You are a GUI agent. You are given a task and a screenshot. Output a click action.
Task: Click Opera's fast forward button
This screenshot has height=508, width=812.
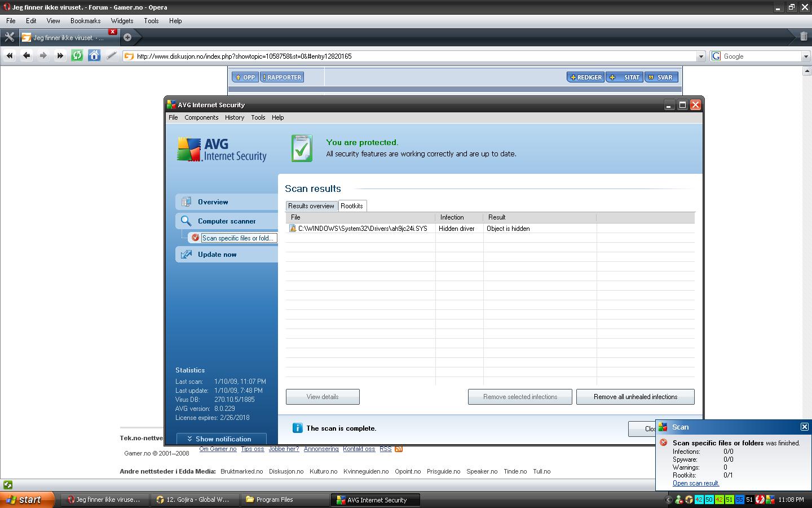point(60,55)
